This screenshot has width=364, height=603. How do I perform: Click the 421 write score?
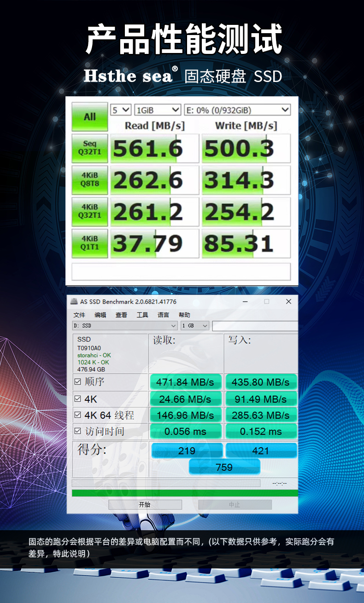(x=261, y=451)
